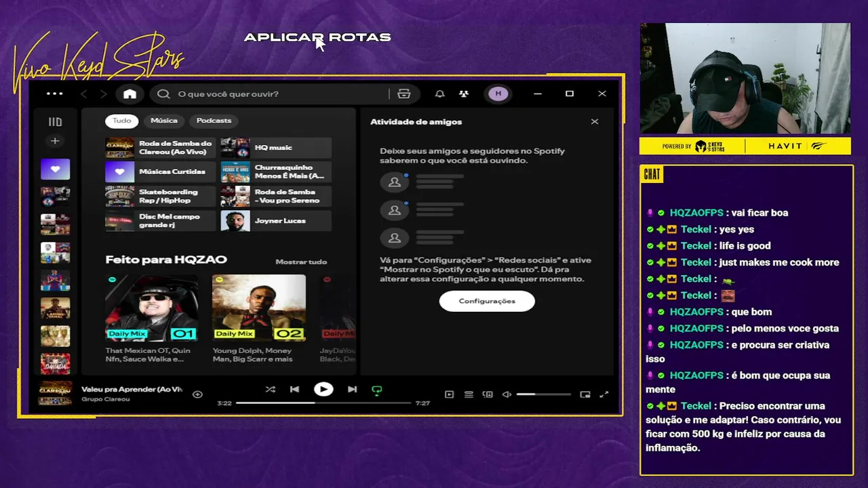868x488 pixels.
Task: Skip to previous track
Action: (x=294, y=390)
